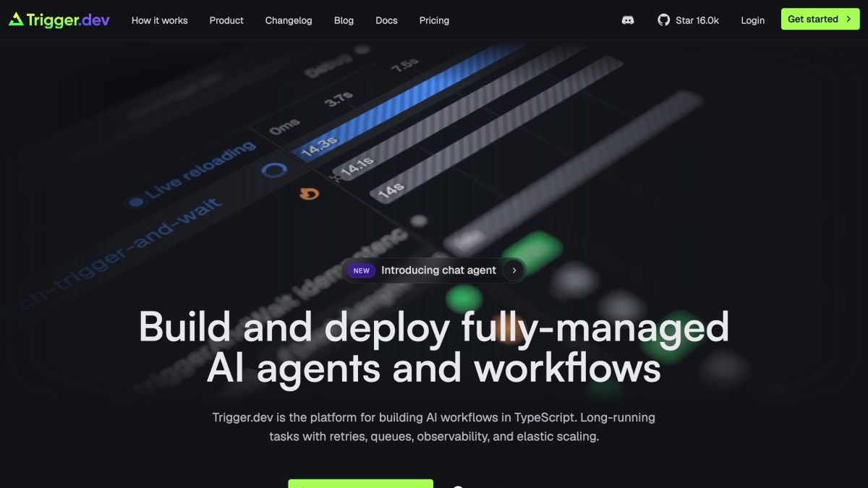
Task: Click the Trigger.dev logo
Action: [x=59, y=20]
